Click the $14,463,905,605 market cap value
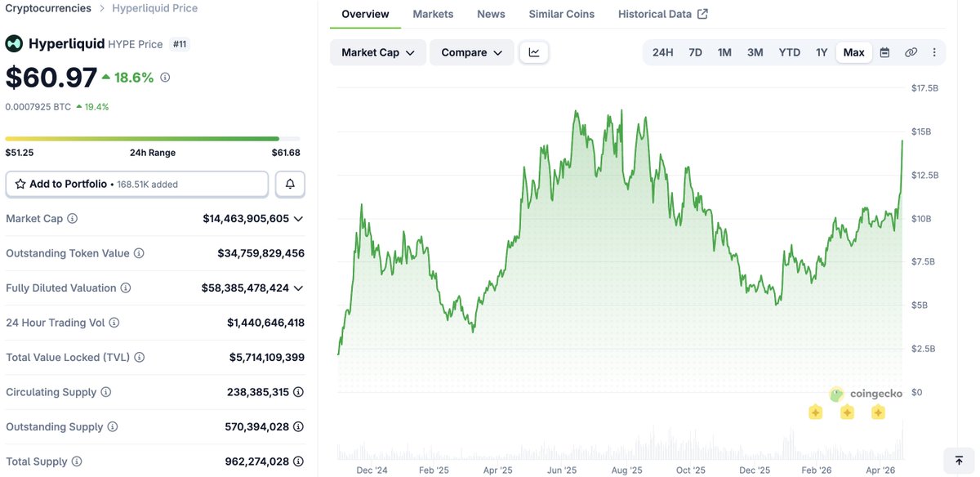The height and width of the screenshot is (477, 980). (x=246, y=219)
